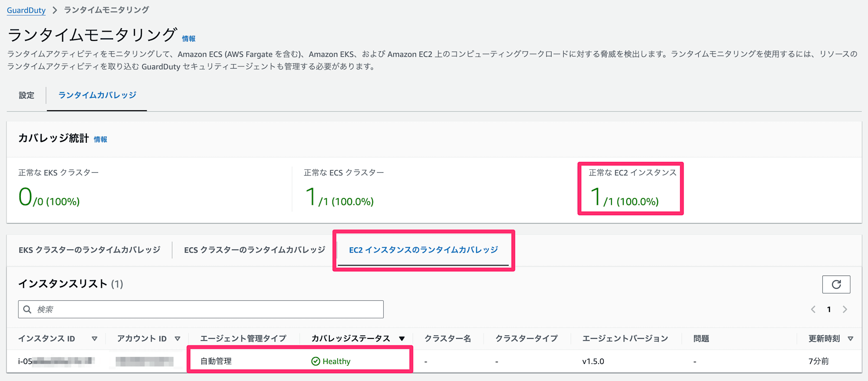Go to previous page arrow in pagination
This screenshot has width=868, height=381.
[813, 309]
